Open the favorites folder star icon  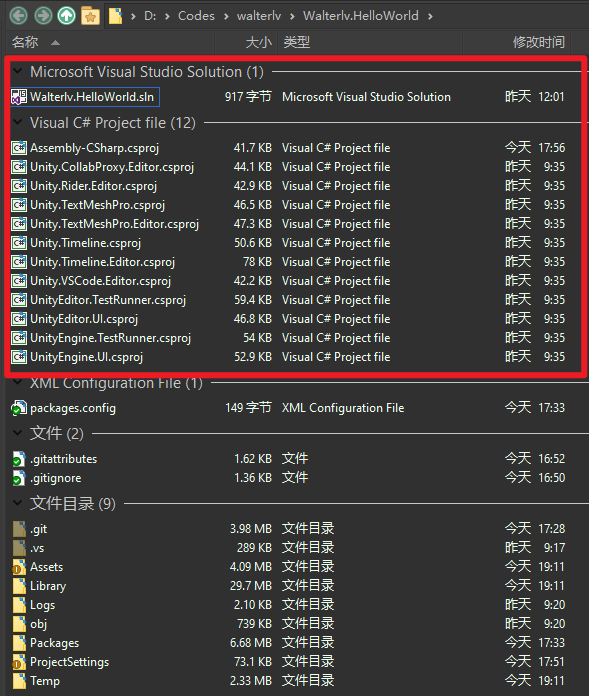point(90,16)
